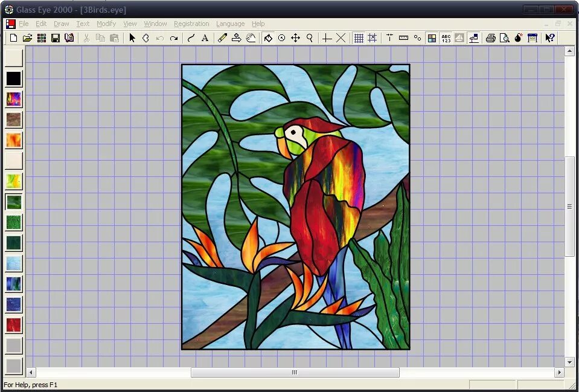Toggle the selection arrow tool active state
The height and width of the screenshot is (392, 579).
[132, 37]
